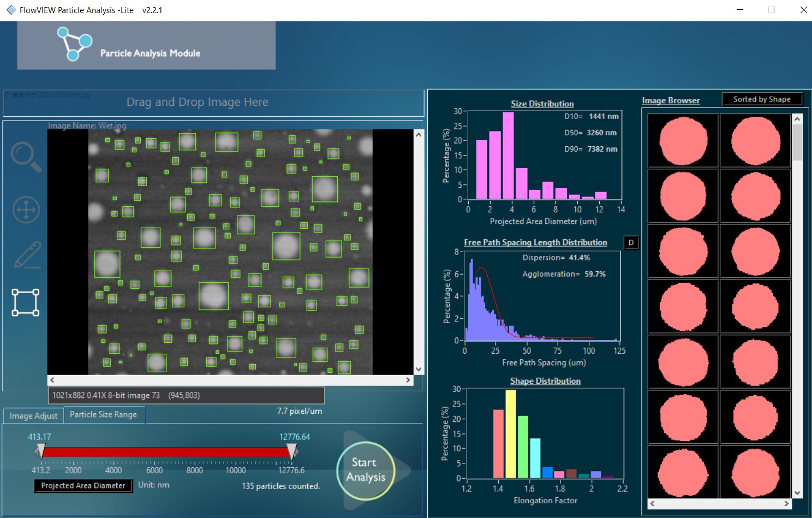Open the Sorted by Shape dropdown
Screen dimensions: 812x518
tap(762, 99)
